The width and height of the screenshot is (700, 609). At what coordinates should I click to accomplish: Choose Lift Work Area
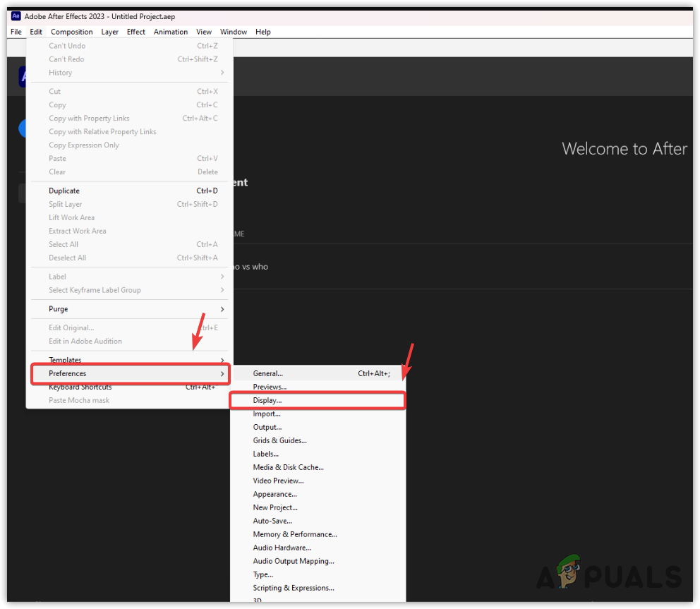129,217
